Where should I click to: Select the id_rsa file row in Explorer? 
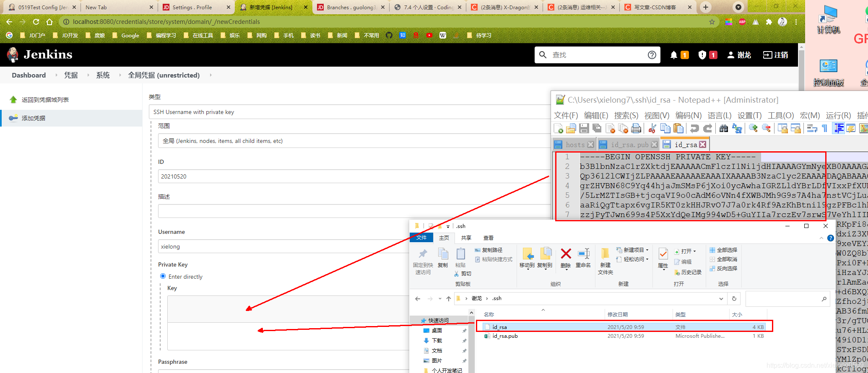pyautogui.click(x=624, y=327)
